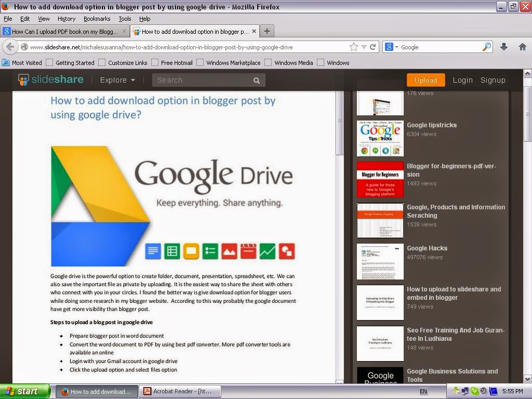The image size is (532, 399).
Task: Switch to Acrobat Reader taskbar button
Action: [x=180, y=391]
